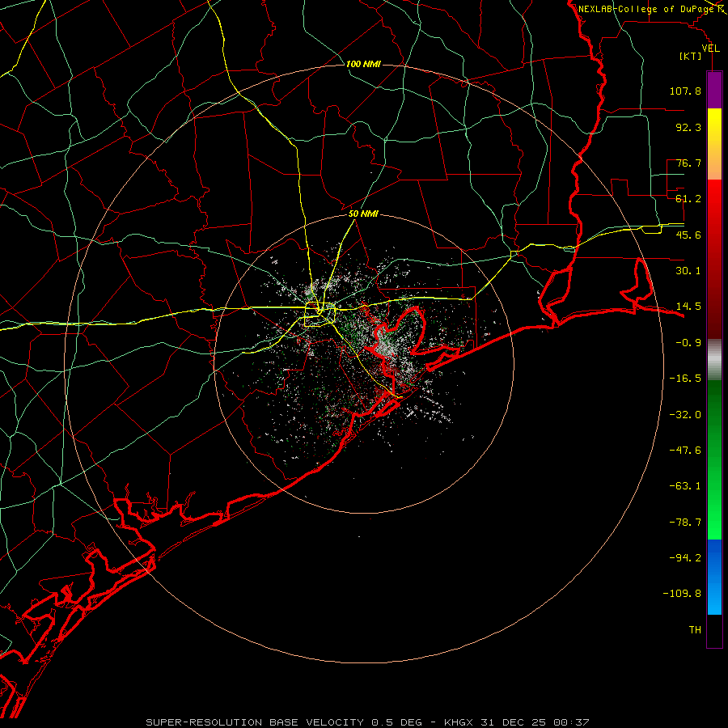This screenshot has width=728, height=728.
Task: Click the 30.1 legend value
Action: click(688, 271)
